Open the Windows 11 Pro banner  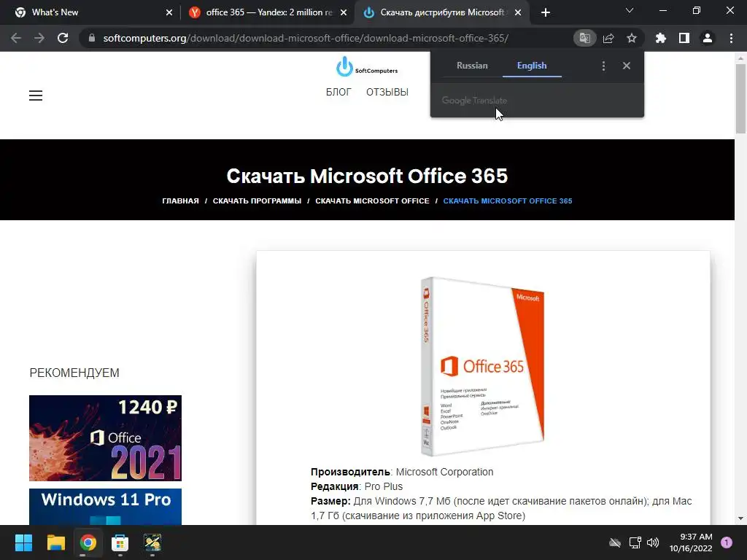click(105, 507)
